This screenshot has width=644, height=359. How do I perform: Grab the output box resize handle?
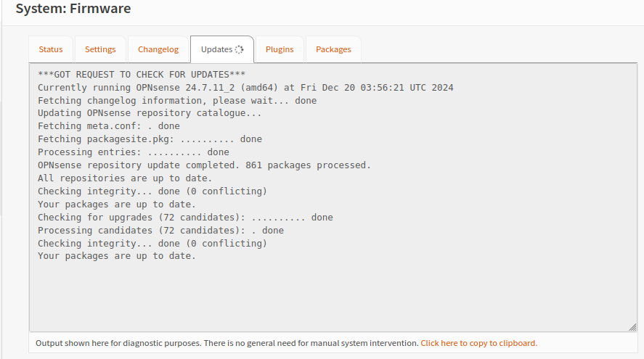pyautogui.click(x=632, y=327)
